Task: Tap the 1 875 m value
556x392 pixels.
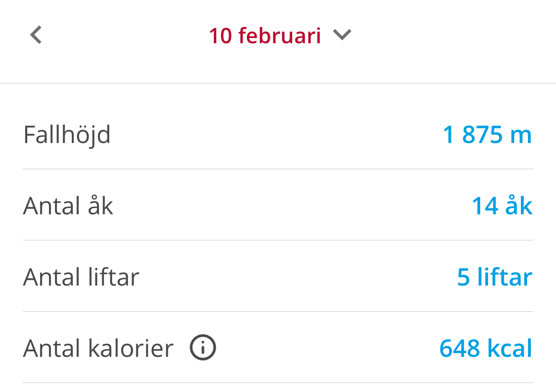Action: click(x=487, y=134)
